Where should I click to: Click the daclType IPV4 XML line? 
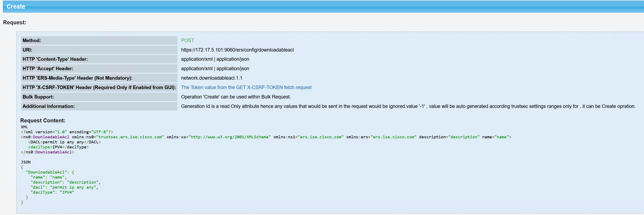(58, 147)
